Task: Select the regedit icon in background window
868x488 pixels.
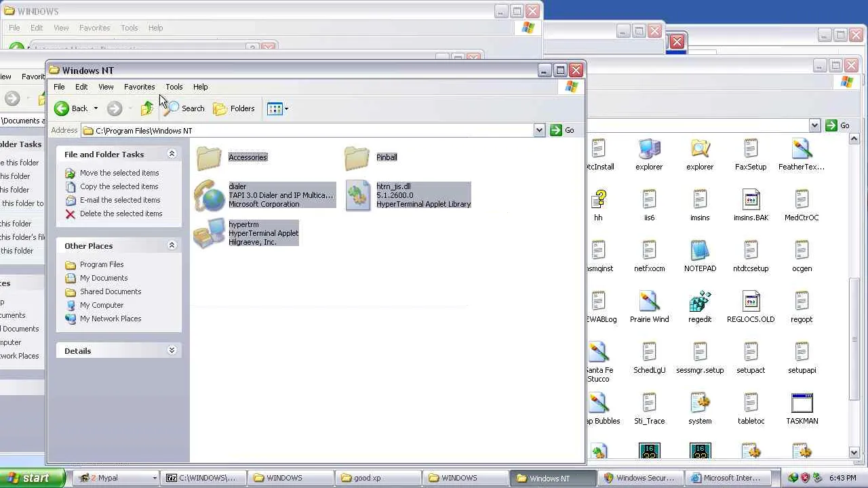Action: [700, 302]
